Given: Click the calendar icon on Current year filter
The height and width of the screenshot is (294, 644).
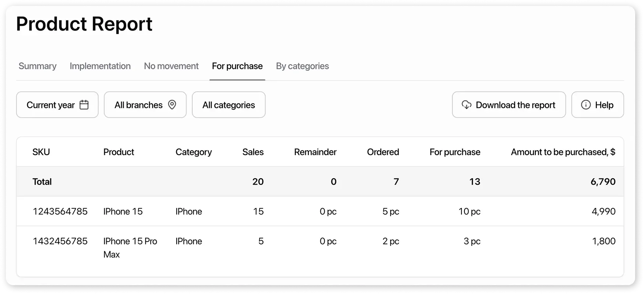Looking at the screenshot, I should (x=85, y=105).
